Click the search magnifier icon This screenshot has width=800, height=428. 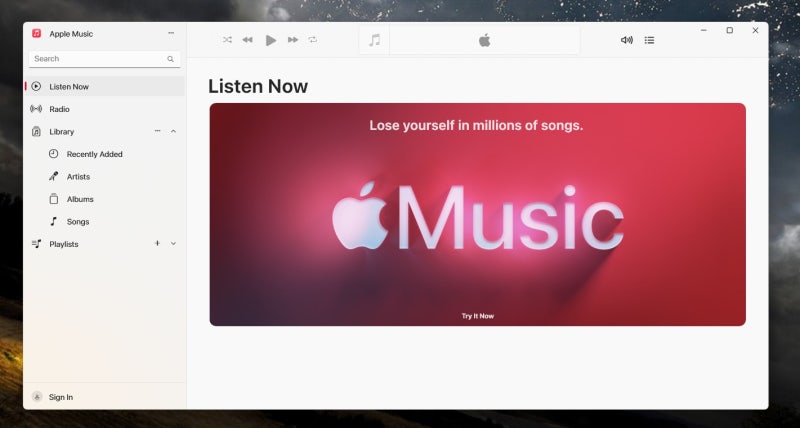(x=170, y=59)
